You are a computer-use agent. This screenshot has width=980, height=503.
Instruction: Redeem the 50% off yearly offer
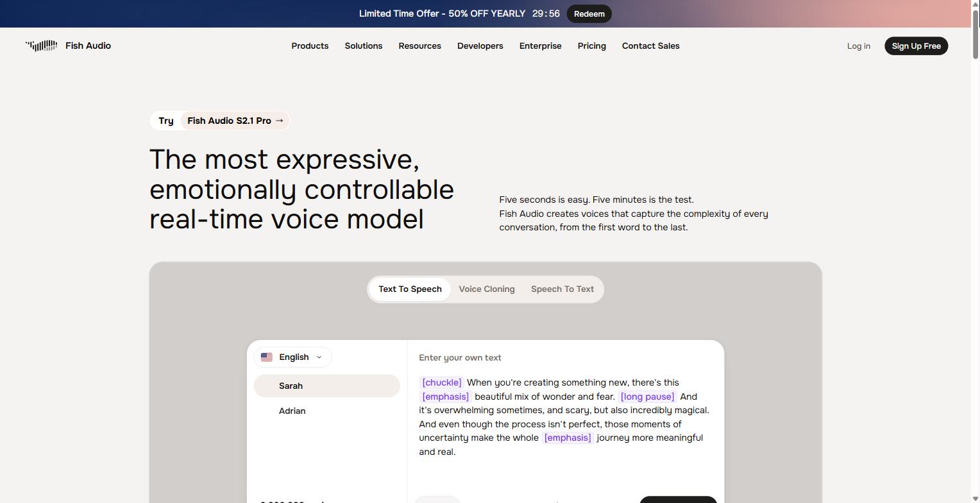[x=589, y=13]
